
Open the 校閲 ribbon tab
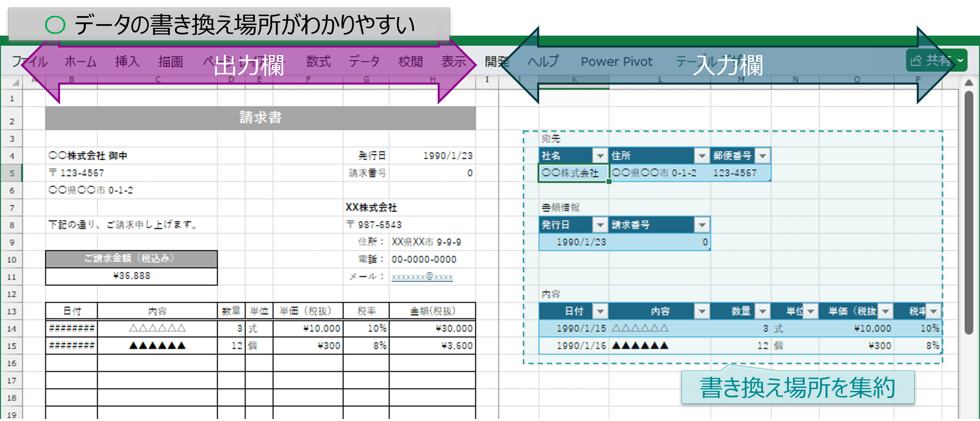pyautogui.click(x=410, y=61)
